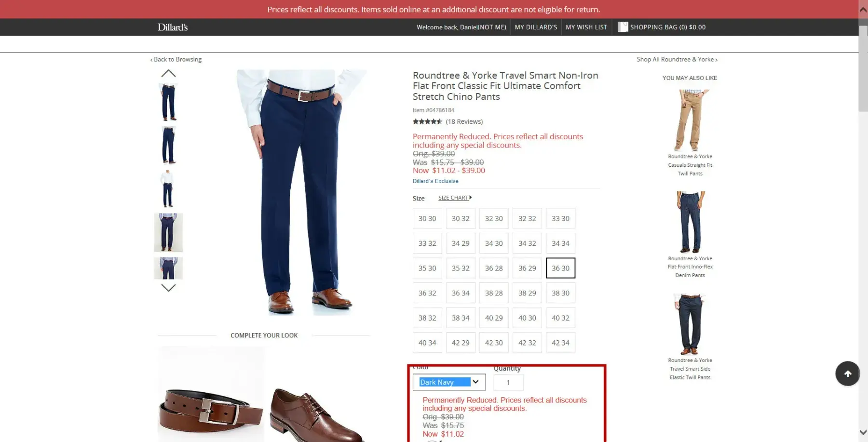Image resolution: width=868 pixels, height=442 pixels.
Task: Show more thumbnails with the down chevron
Action: (168, 288)
